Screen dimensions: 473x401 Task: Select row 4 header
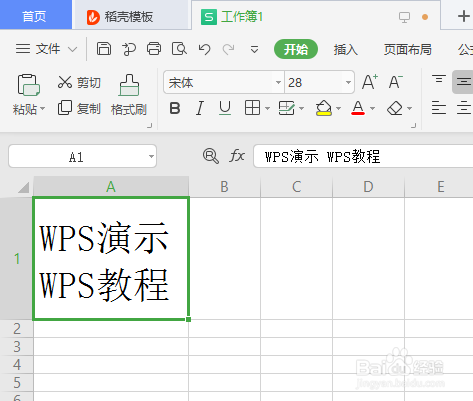click(x=16, y=364)
